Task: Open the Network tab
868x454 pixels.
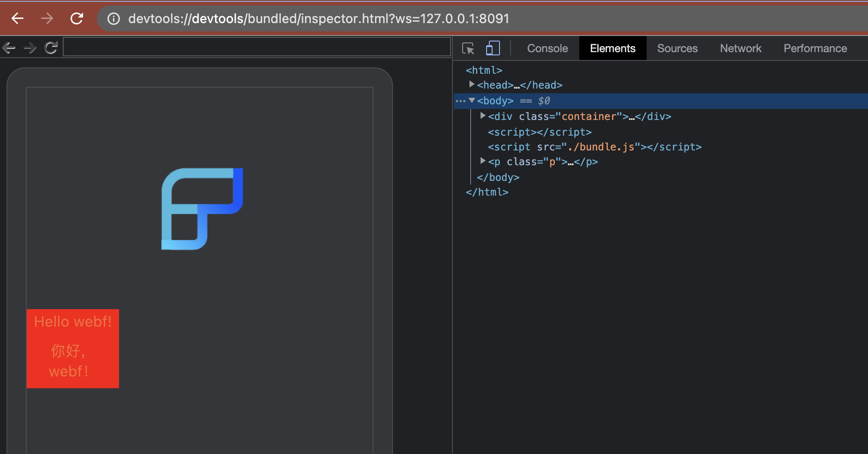Action: point(741,48)
